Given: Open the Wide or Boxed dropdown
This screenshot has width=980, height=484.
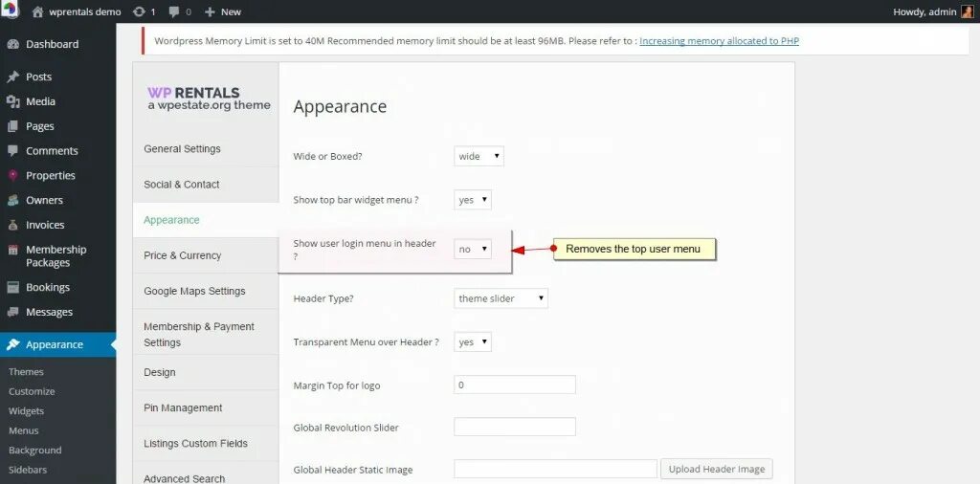Looking at the screenshot, I should [x=479, y=156].
